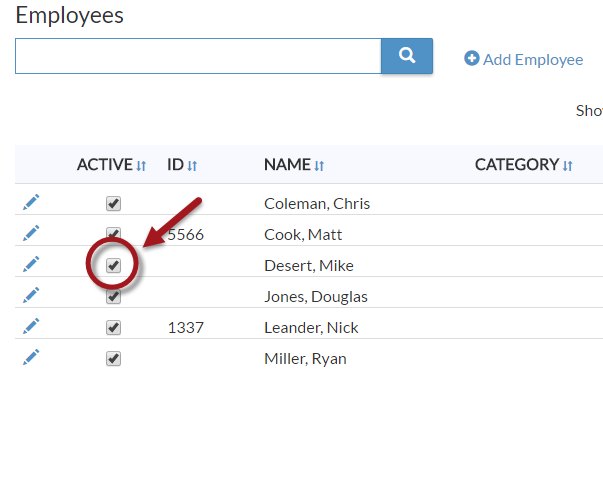Uncheck active box for Coleman, Chris
The height and width of the screenshot is (490, 603).
coord(113,203)
